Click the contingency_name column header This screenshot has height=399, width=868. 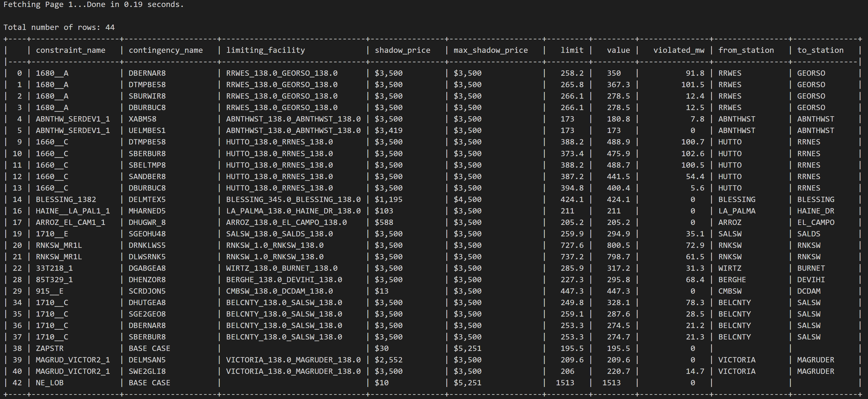pyautogui.click(x=165, y=50)
